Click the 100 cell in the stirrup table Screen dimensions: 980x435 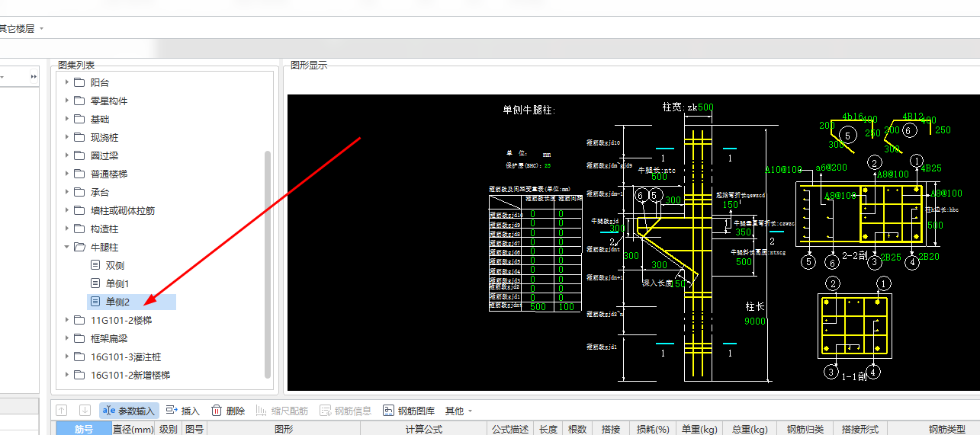coord(565,306)
